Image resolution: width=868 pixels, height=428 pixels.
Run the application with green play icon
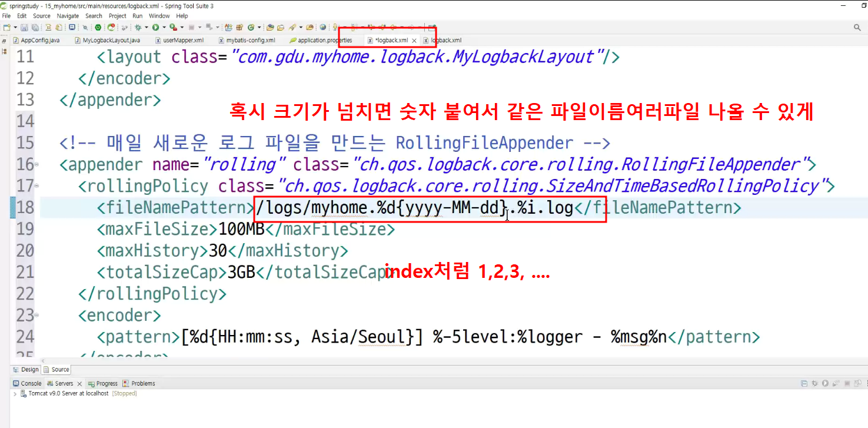[155, 27]
